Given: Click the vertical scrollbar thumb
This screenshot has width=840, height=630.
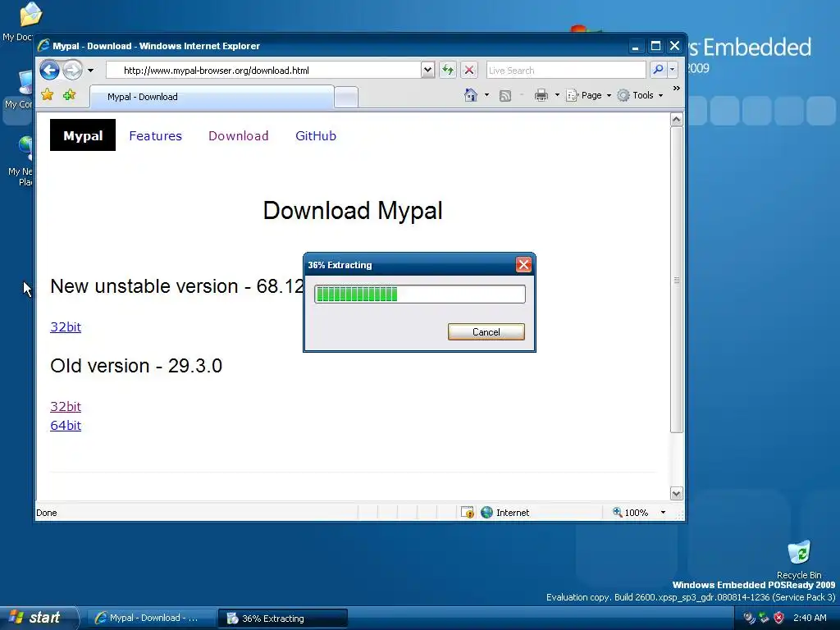Looking at the screenshot, I should (677, 280).
